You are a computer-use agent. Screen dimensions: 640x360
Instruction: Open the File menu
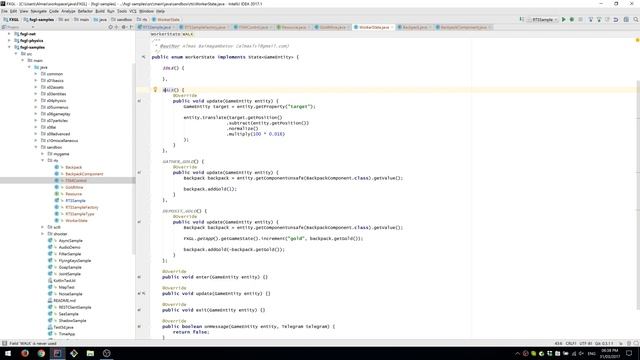click(4, 11)
